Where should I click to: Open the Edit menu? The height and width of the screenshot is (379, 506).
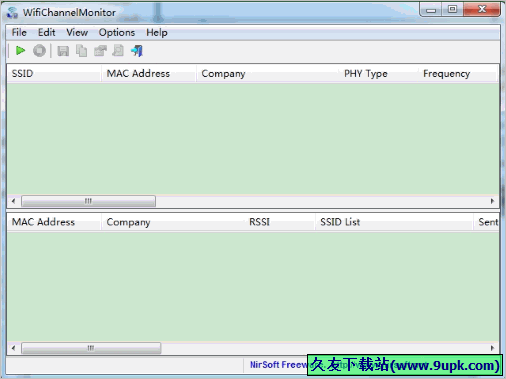coord(46,32)
